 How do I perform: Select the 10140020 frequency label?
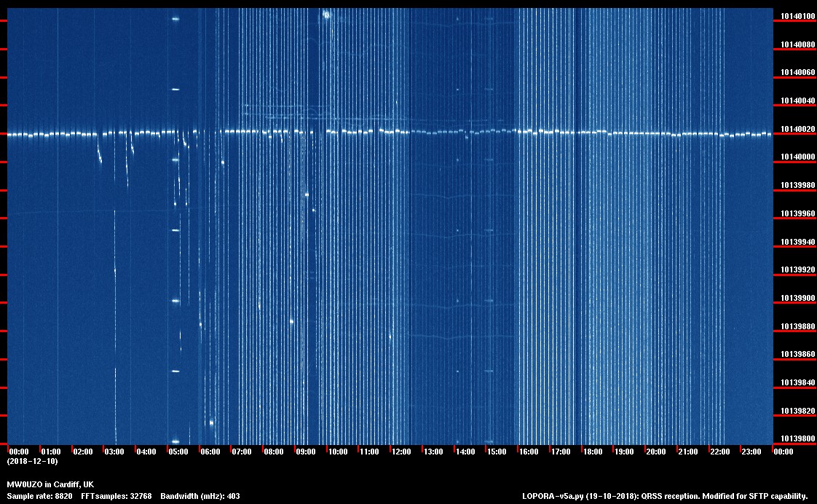click(797, 129)
